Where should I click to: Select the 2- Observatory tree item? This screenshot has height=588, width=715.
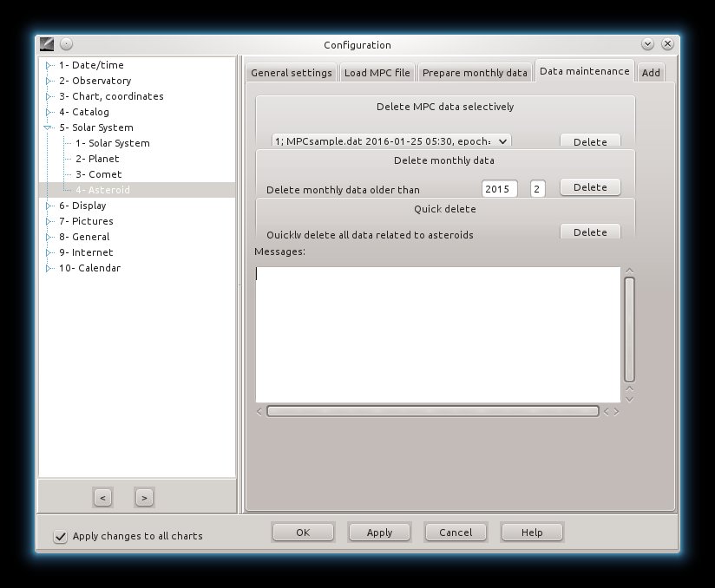(95, 81)
